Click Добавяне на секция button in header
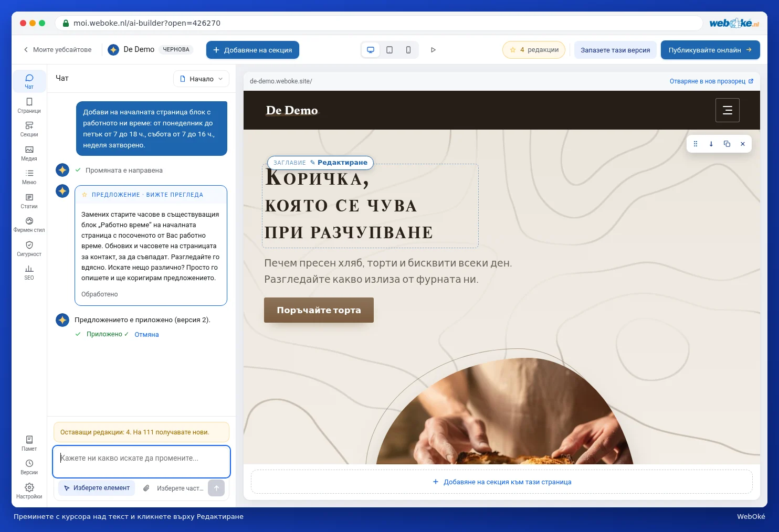779x532 pixels. [x=252, y=50]
